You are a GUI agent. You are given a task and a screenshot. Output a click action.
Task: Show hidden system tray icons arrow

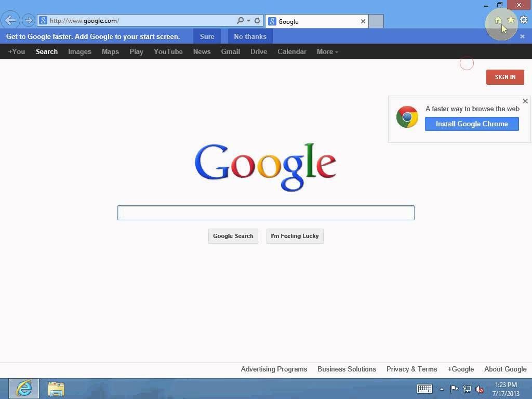[x=442, y=389]
